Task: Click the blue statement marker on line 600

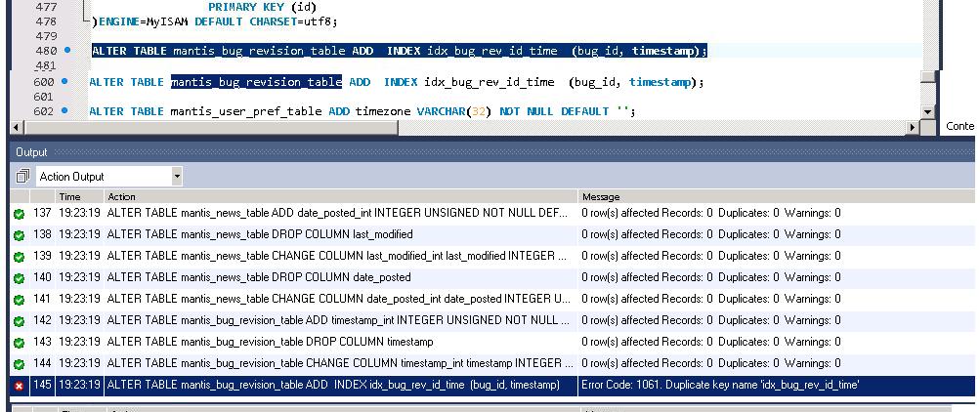Action: point(64,82)
